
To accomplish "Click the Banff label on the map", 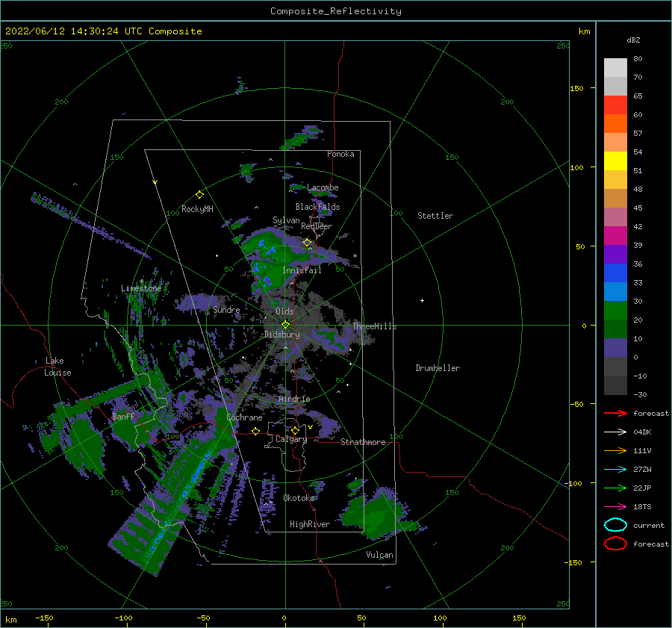I will [x=123, y=416].
